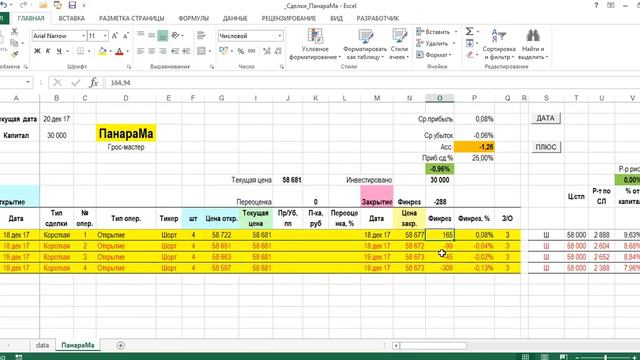Screen dimensions: 640x360
Task: Open Формат cells menu
Action: pyautogui.click(x=434, y=55)
